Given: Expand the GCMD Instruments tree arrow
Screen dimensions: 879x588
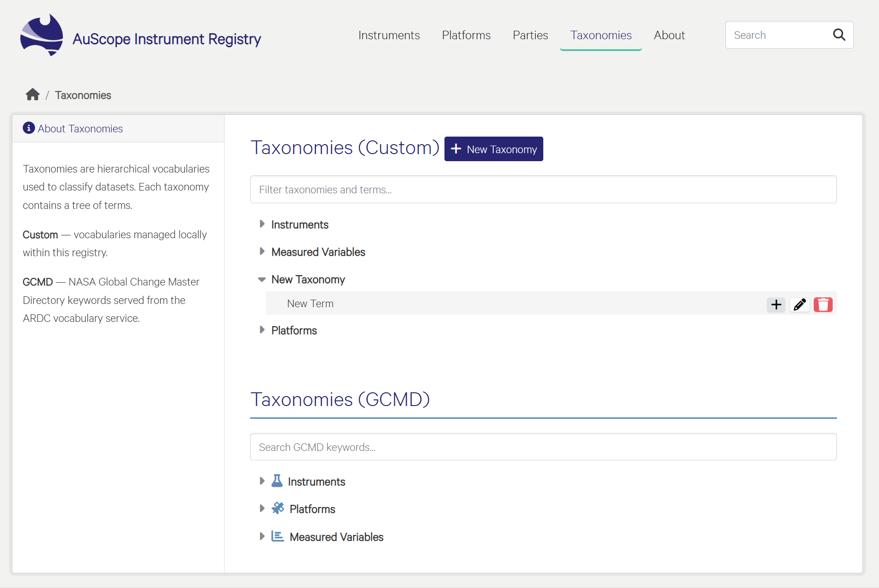Looking at the screenshot, I should coord(262,481).
